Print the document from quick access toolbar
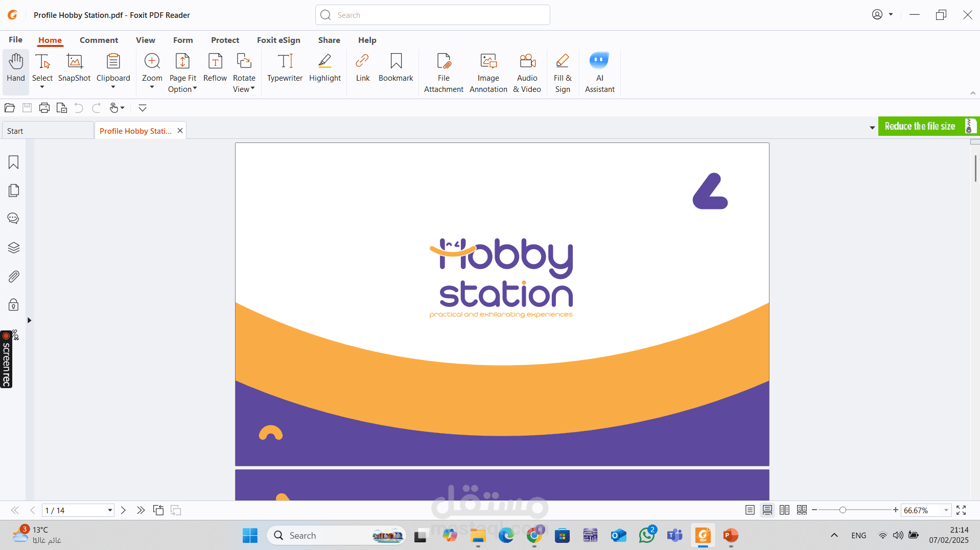The width and height of the screenshot is (980, 550). (x=44, y=108)
